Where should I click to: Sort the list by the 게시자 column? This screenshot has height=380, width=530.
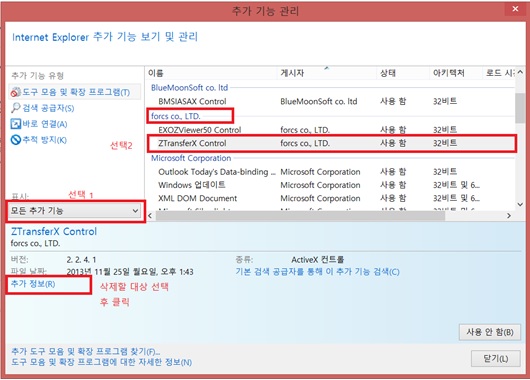pyautogui.click(x=327, y=73)
